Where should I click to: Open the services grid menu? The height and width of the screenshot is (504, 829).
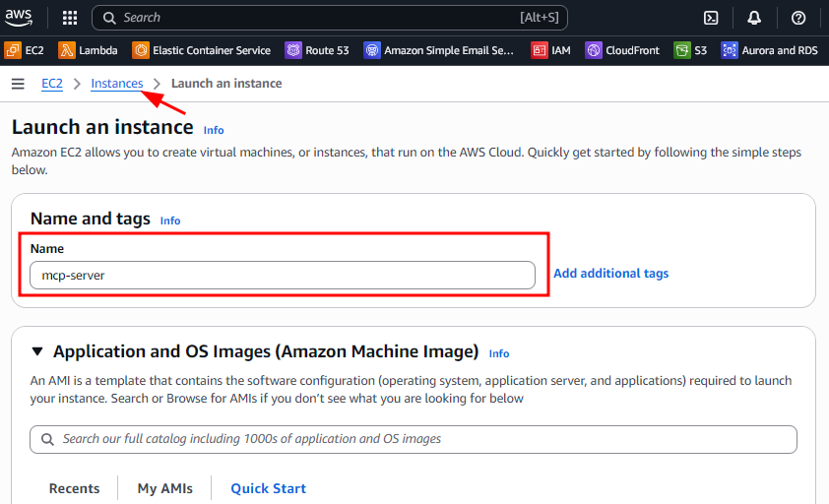click(70, 18)
